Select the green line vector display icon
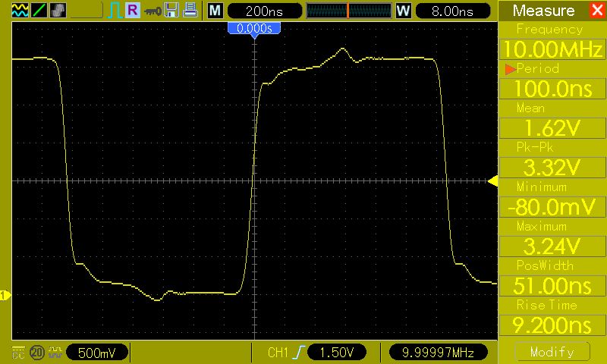 click(39, 11)
